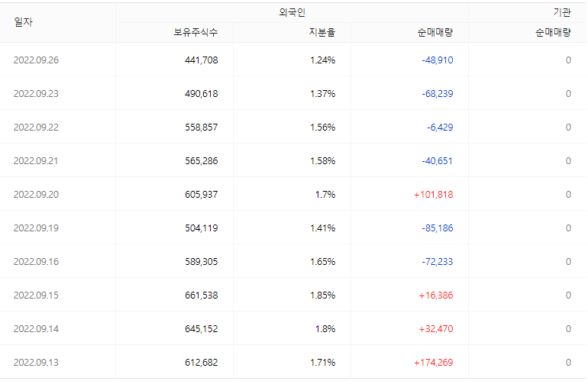Image resolution: width=588 pixels, height=381 pixels.
Task: Click holdings value 605,937
Action: tap(202, 194)
